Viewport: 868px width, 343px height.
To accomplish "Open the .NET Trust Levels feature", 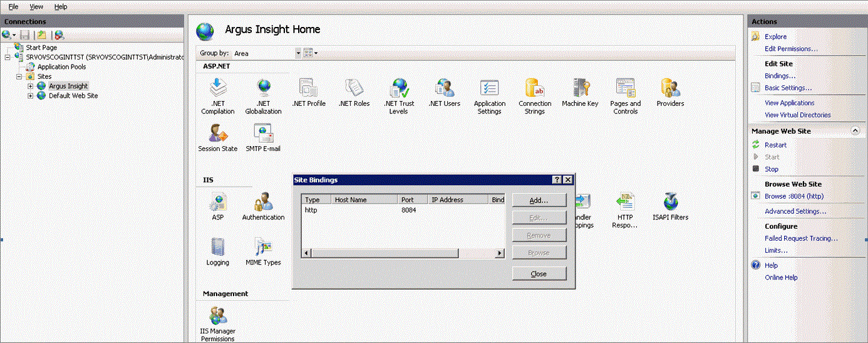I will pos(399,96).
